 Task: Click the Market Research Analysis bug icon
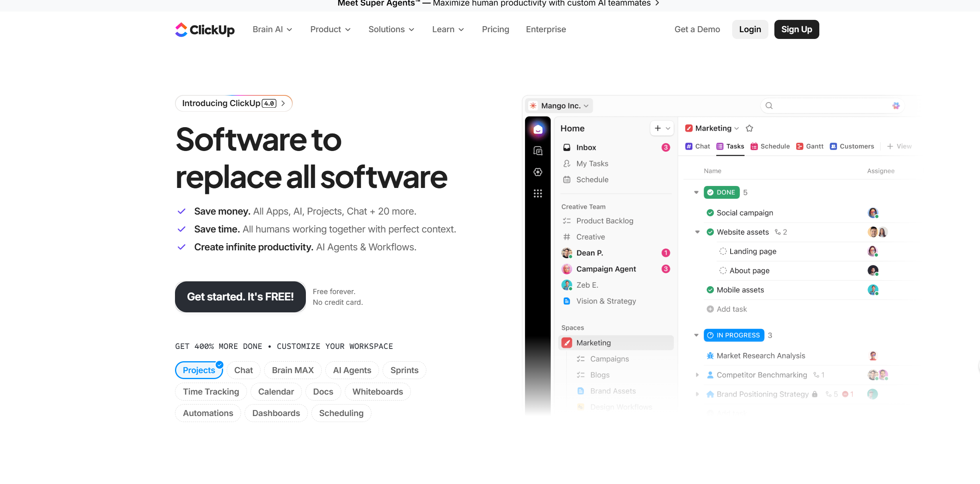(x=710, y=356)
